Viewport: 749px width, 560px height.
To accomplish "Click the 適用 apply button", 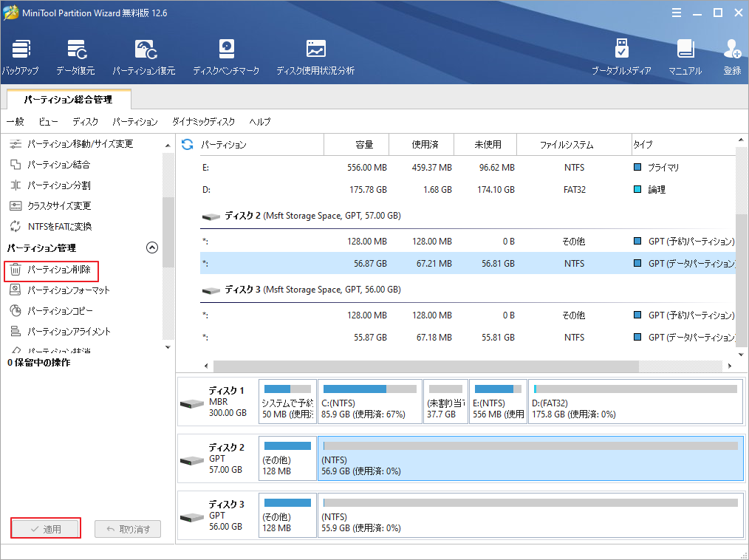I will click(x=46, y=529).
